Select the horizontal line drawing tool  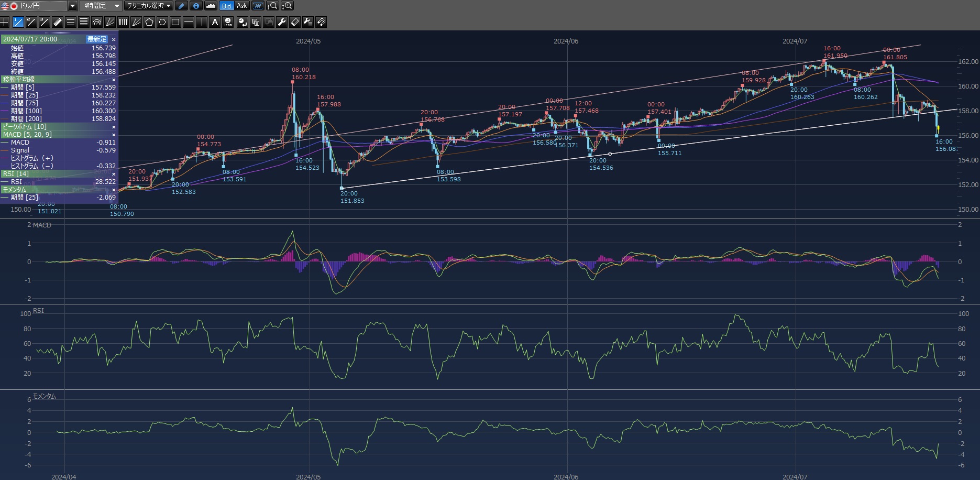coord(189,22)
